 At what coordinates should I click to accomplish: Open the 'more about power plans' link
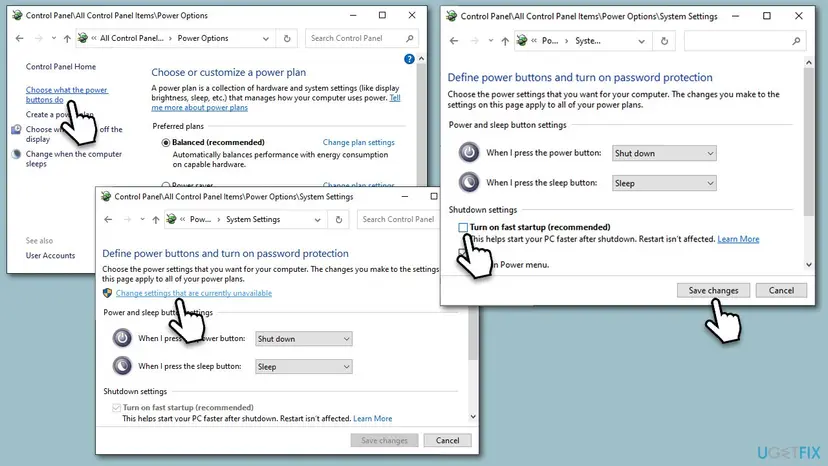[x=199, y=107]
